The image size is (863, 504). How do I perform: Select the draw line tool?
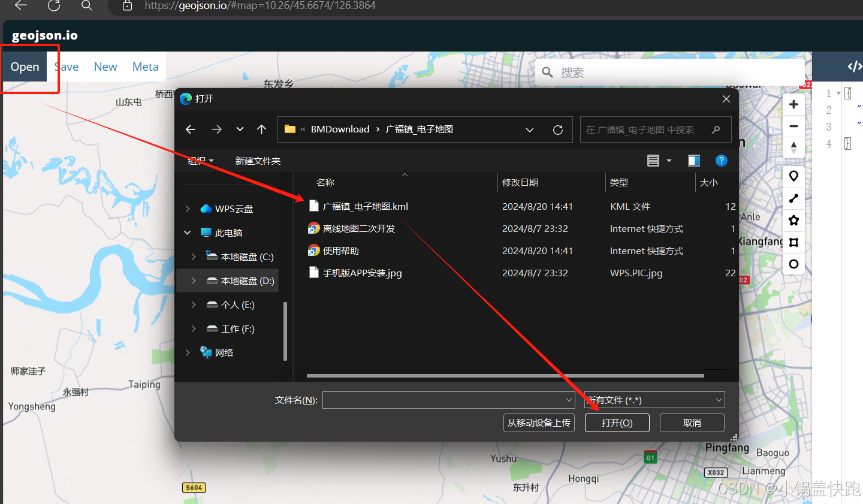(x=793, y=198)
